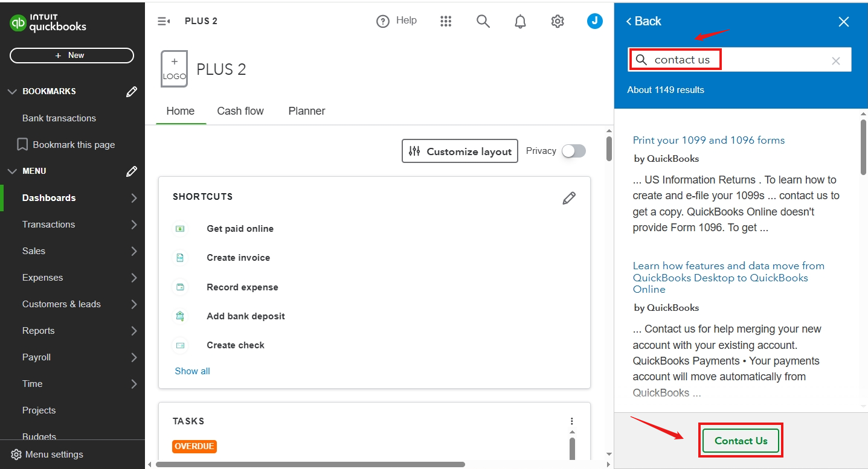Expand the Expenses submenu arrow
868x469 pixels.
click(134, 278)
